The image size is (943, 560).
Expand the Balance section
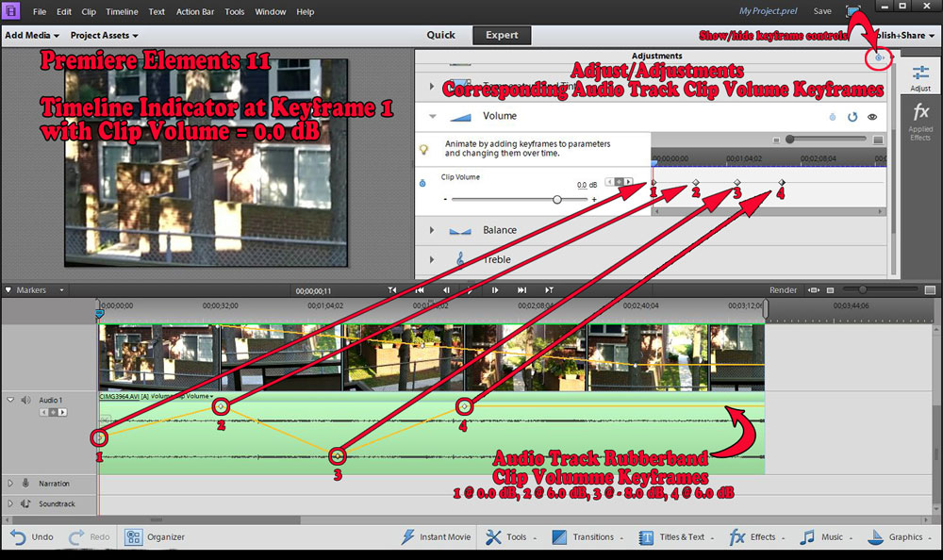(432, 230)
